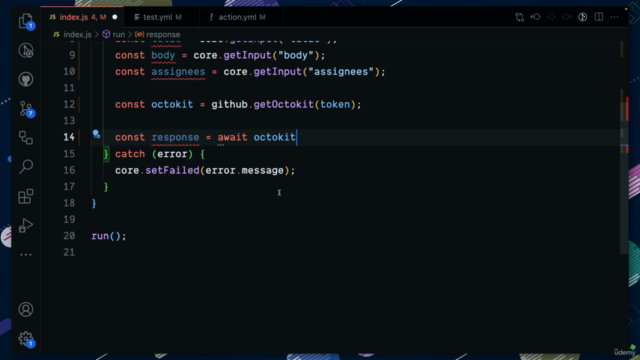Click 'catch' keyword on line 15
The width and height of the screenshot is (640, 360).
point(130,154)
